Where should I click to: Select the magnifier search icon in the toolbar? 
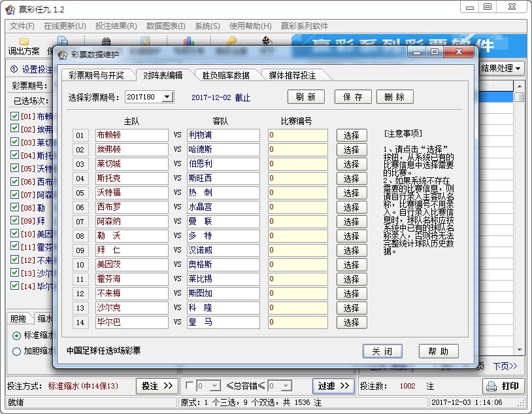point(105,41)
